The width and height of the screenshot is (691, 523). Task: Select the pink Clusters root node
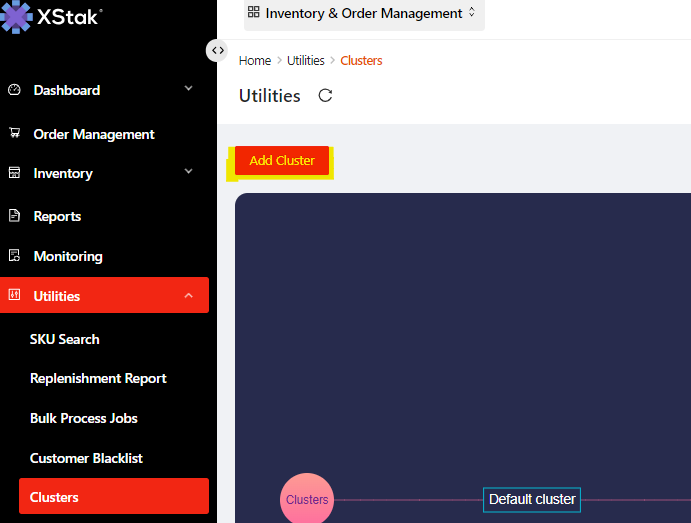pos(307,499)
